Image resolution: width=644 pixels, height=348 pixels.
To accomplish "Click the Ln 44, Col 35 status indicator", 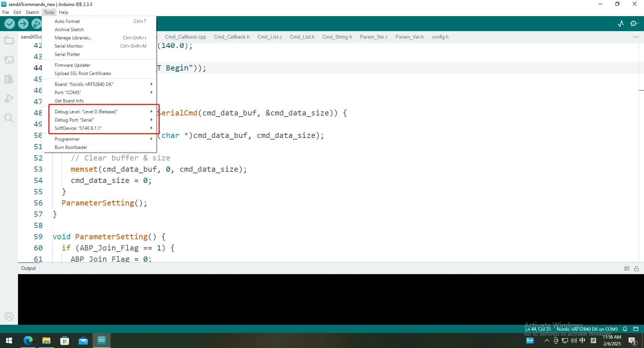I will coord(538,329).
